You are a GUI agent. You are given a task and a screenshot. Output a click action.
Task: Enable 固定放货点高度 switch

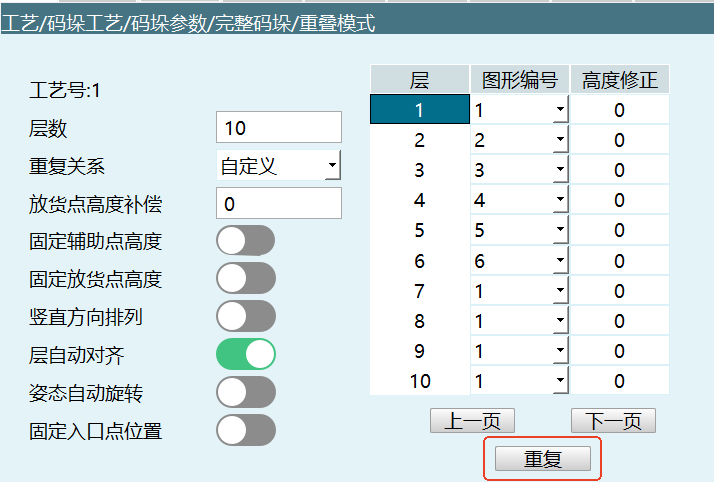(245, 279)
